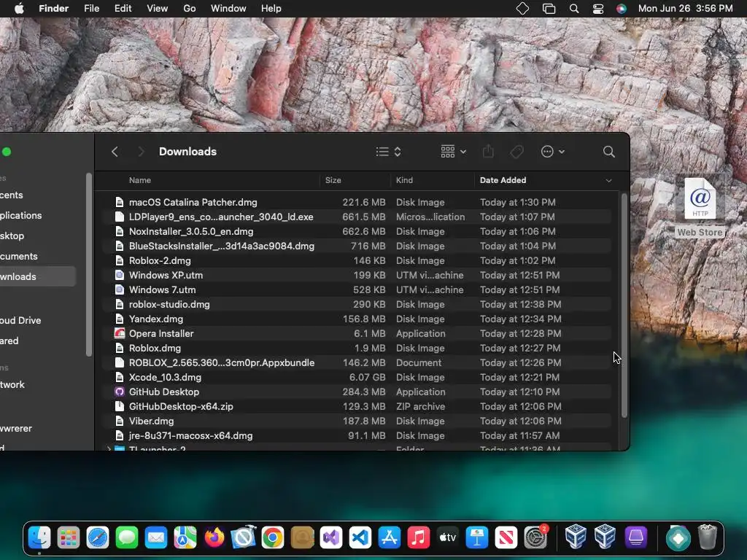Open purple Visual Studio icon in Dock

tap(331, 537)
